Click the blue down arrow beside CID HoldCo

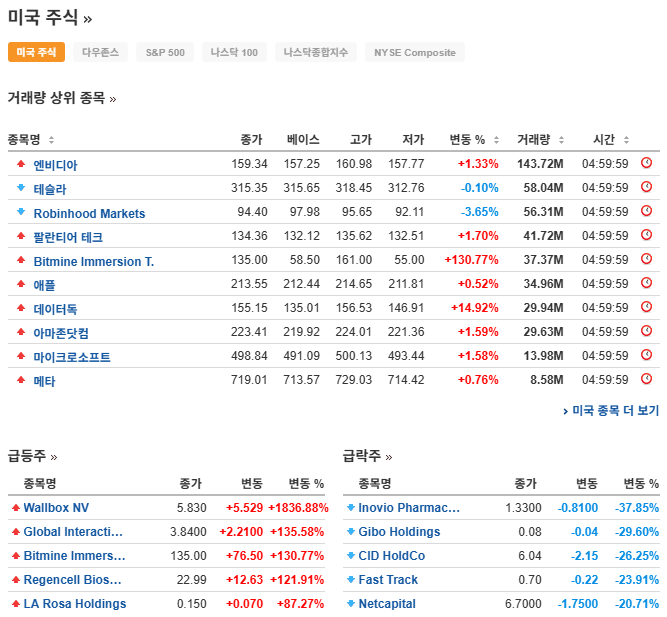tap(351, 555)
